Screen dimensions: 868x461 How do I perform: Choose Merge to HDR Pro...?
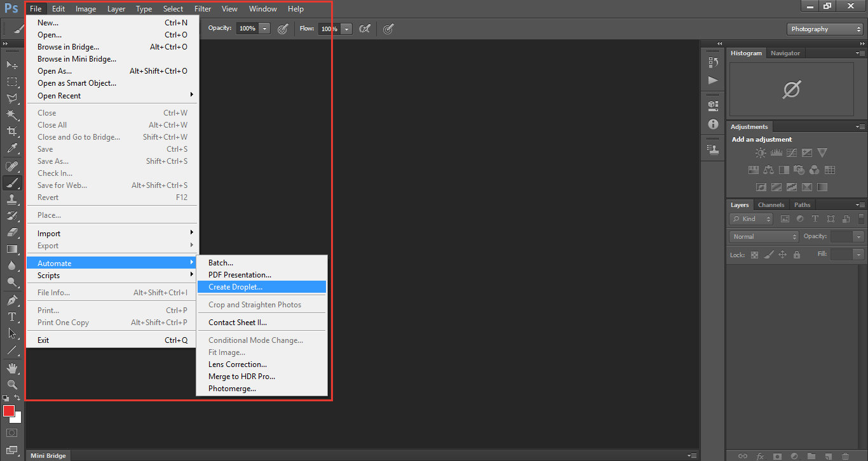[261, 377]
